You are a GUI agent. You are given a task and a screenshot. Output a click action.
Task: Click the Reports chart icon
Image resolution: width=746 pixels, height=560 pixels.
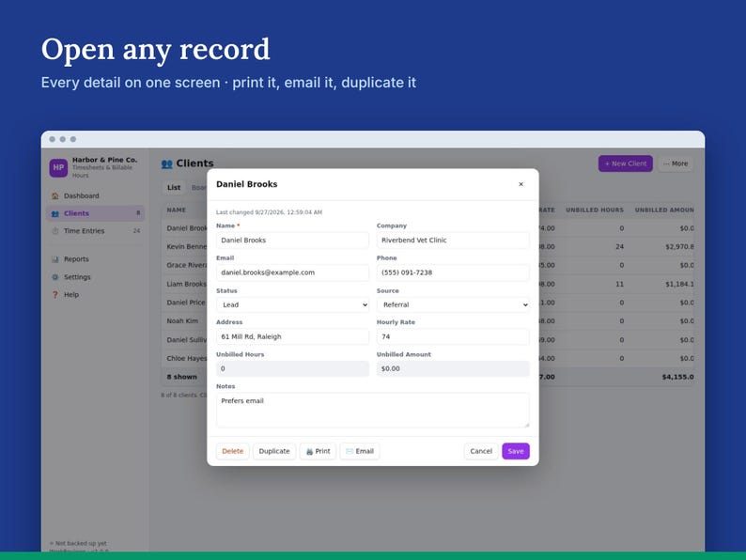pyautogui.click(x=55, y=259)
